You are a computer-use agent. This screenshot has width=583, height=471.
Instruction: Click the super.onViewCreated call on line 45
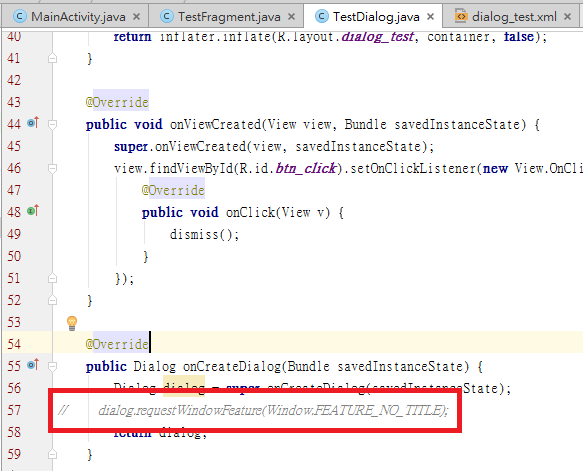pos(274,146)
